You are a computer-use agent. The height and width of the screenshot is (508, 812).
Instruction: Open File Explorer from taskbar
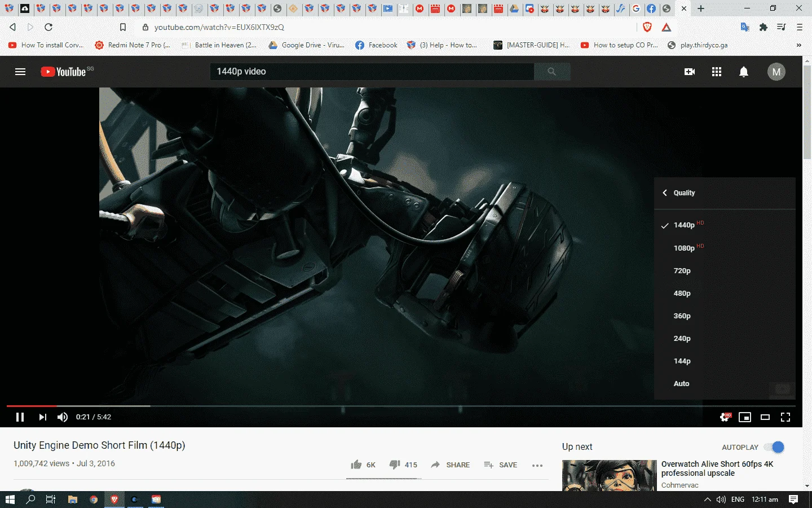72,500
